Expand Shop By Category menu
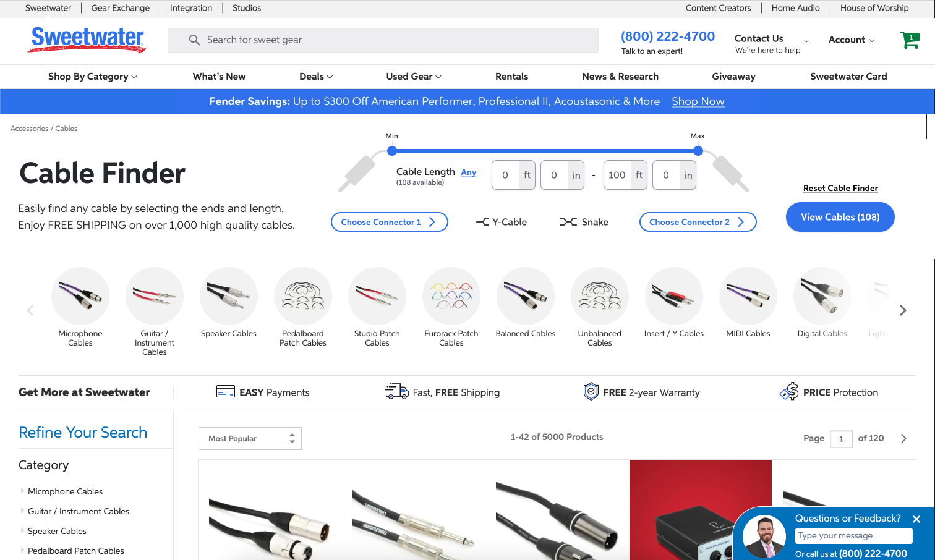Image resolution: width=935 pixels, height=560 pixels. (93, 77)
